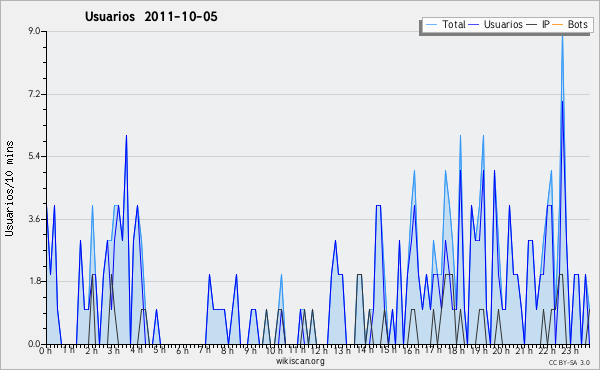Click the chart title 'Usuarios 2011-10-05'

(x=151, y=16)
